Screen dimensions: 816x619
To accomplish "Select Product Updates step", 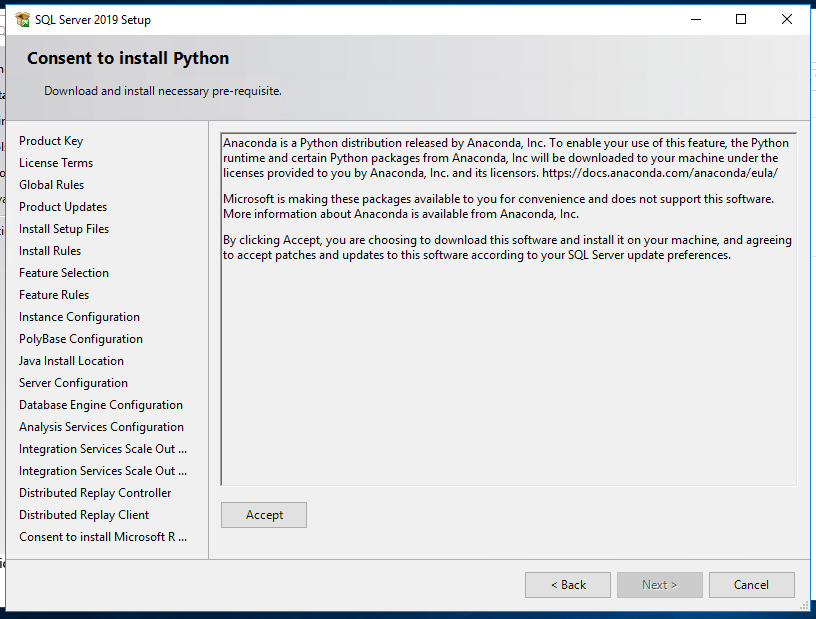I will click(63, 207).
